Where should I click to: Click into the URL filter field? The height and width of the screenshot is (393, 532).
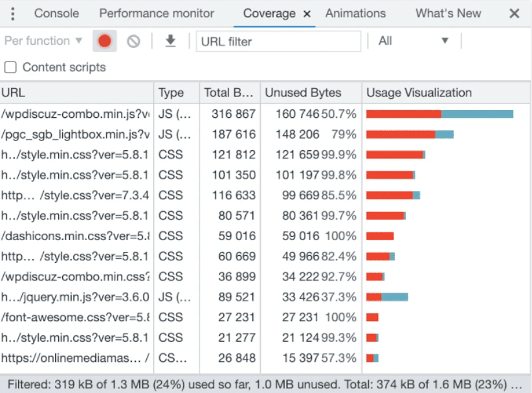pyautogui.click(x=278, y=41)
